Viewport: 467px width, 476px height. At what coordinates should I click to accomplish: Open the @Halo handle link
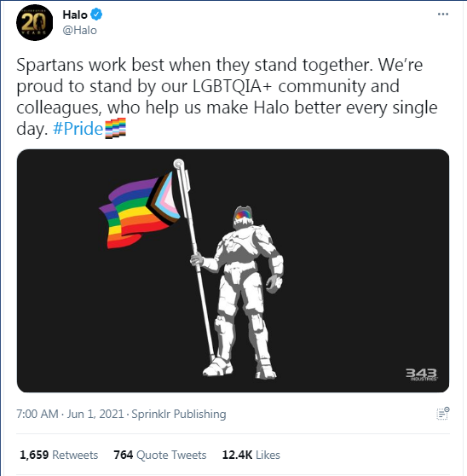(80, 31)
